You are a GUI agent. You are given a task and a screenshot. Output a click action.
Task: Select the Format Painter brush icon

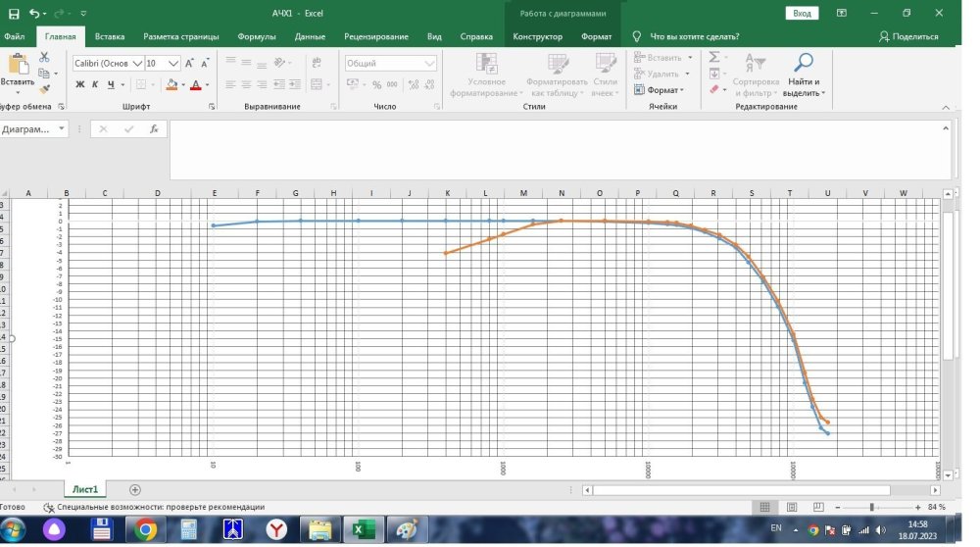click(43, 88)
